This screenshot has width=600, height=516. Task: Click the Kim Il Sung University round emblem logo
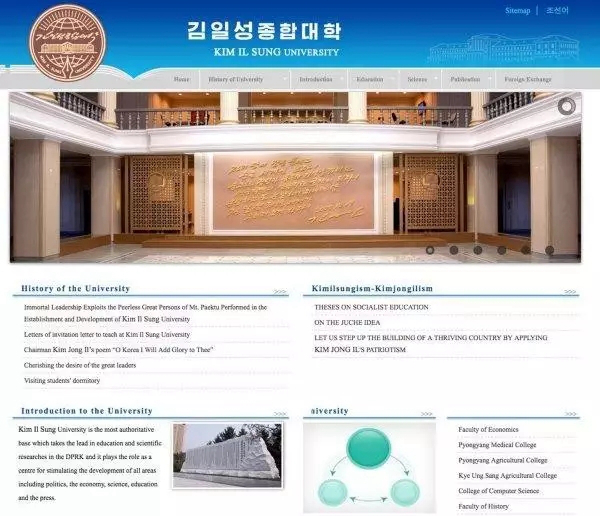(x=68, y=42)
